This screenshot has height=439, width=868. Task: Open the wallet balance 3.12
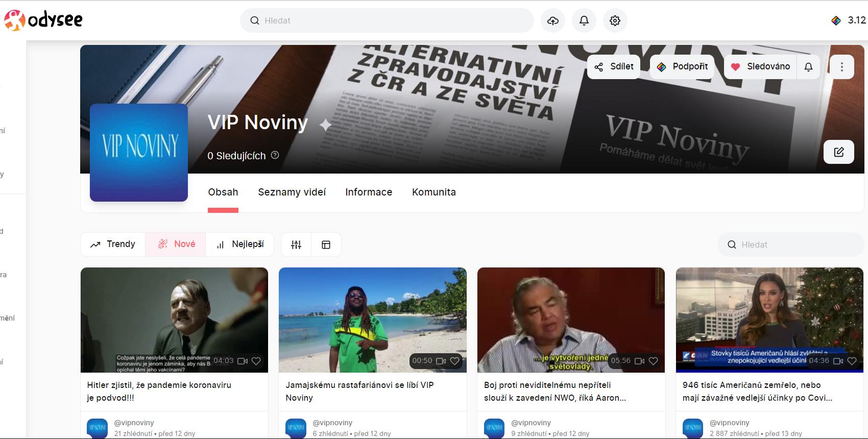[849, 20]
